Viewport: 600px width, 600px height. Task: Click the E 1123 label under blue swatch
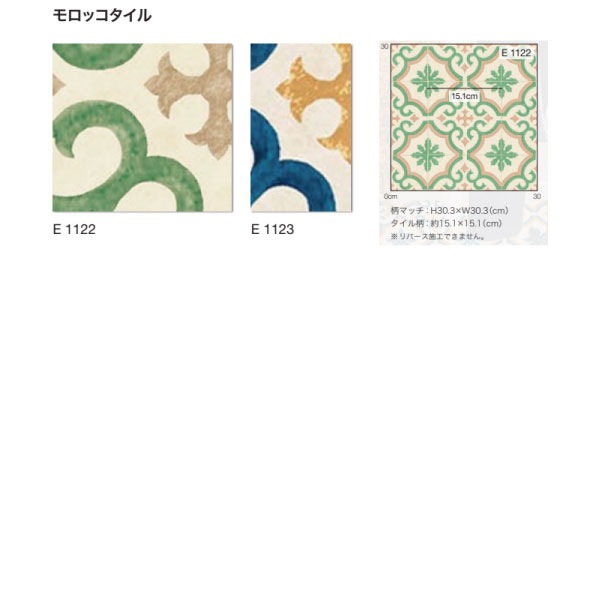pyautogui.click(x=272, y=229)
